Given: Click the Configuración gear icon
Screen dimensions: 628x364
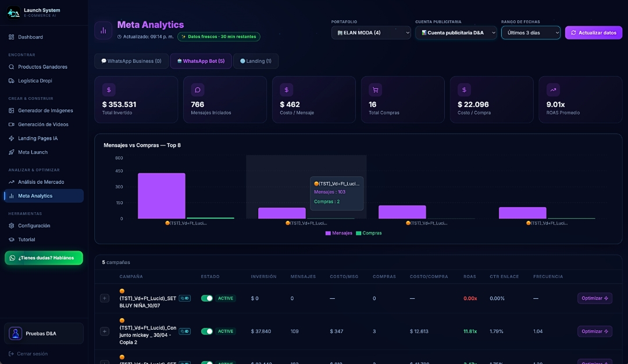Looking at the screenshot, I should 11,226.
